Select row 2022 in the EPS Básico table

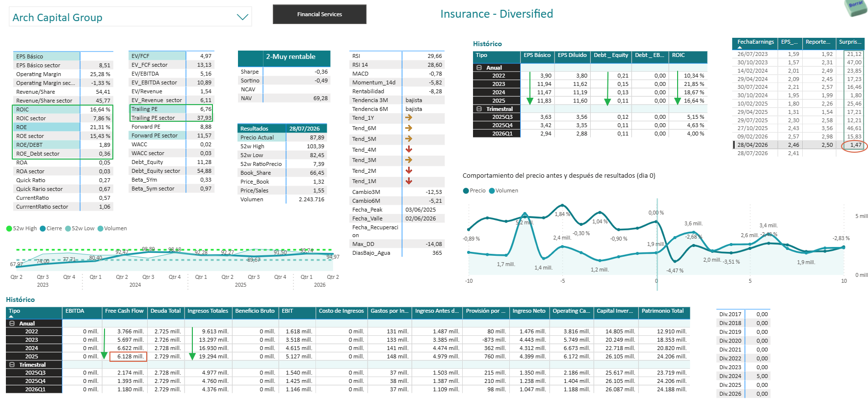coord(590,76)
